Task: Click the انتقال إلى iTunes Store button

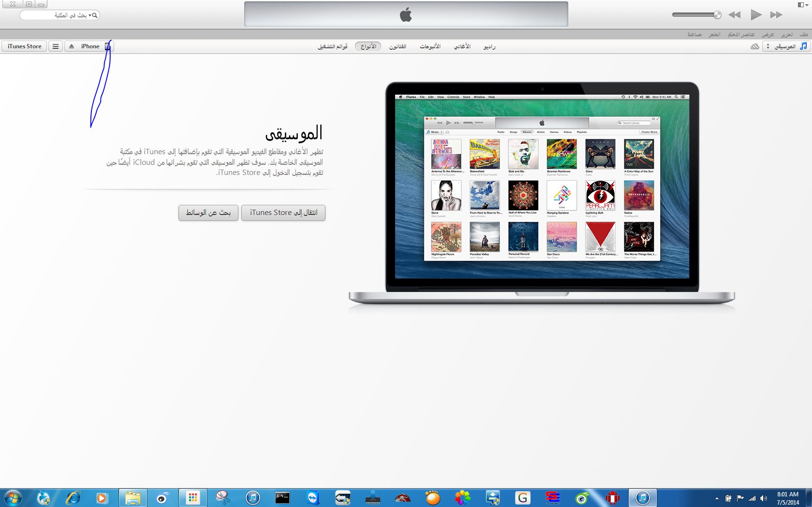Action: coord(283,213)
